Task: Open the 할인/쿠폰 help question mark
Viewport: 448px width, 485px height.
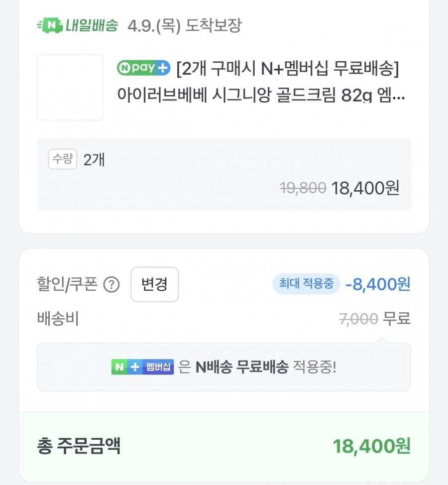Action: point(112,285)
